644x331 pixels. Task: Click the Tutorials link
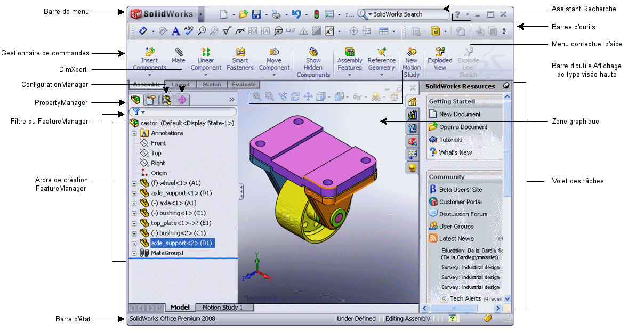click(x=450, y=140)
